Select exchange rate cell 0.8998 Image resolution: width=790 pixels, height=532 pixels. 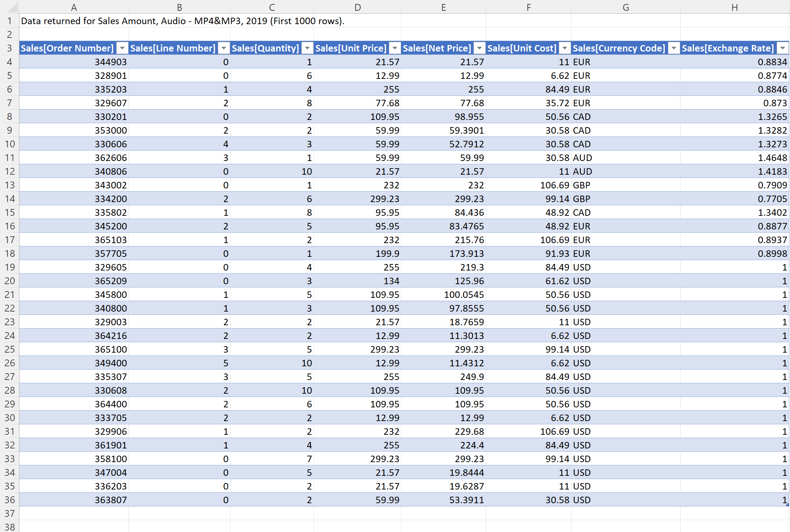735,254
